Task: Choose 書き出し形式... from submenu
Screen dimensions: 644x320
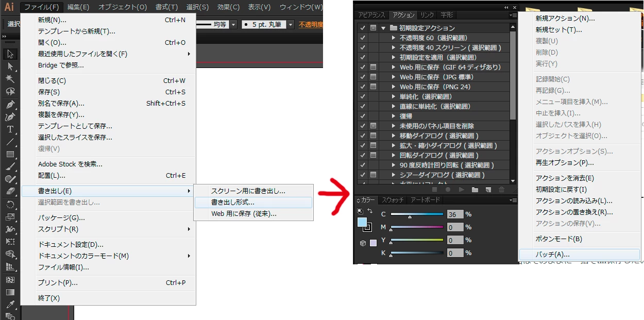Action: tap(253, 203)
